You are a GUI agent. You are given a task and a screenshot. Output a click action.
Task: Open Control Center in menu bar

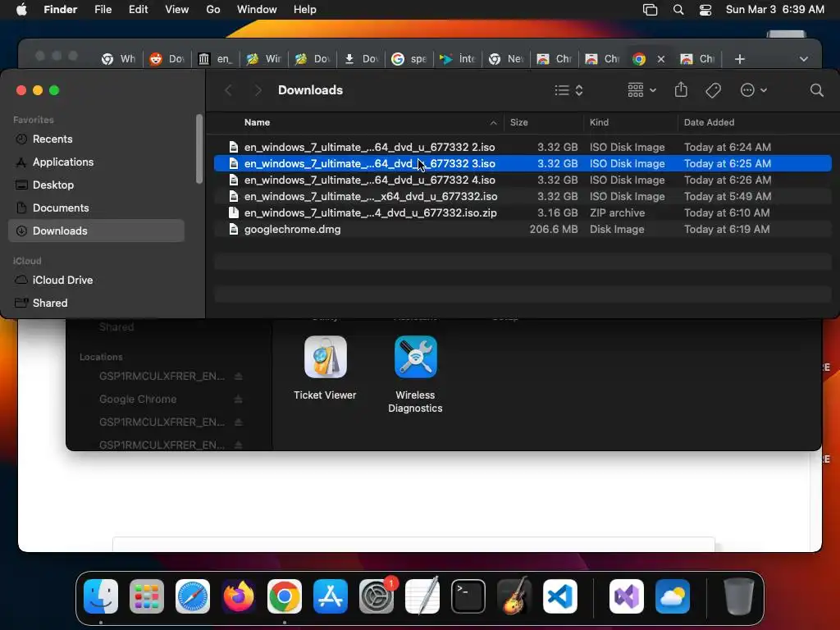705,10
